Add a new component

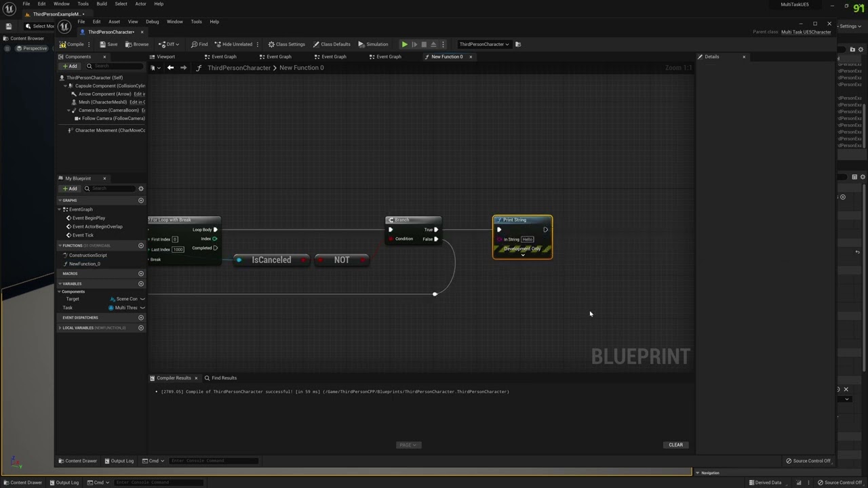(x=70, y=66)
